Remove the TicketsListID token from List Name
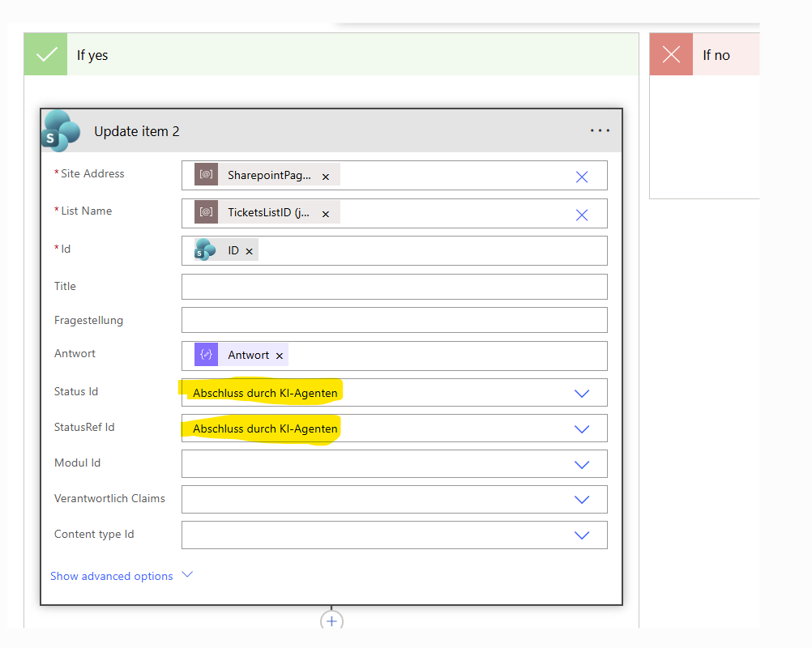The height and width of the screenshot is (648, 812). (326, 214)
